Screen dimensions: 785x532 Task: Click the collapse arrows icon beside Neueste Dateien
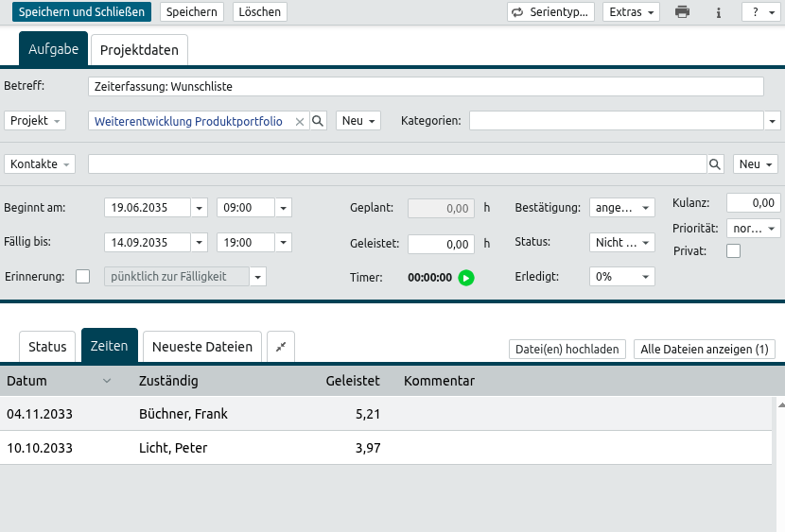coord(281,347)
